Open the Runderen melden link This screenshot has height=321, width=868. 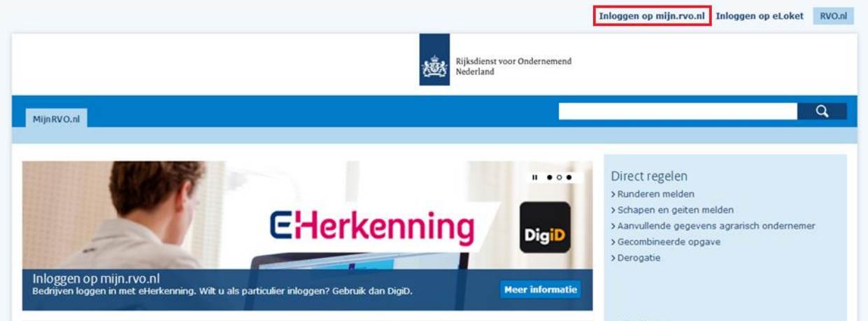tap(653, 194)
